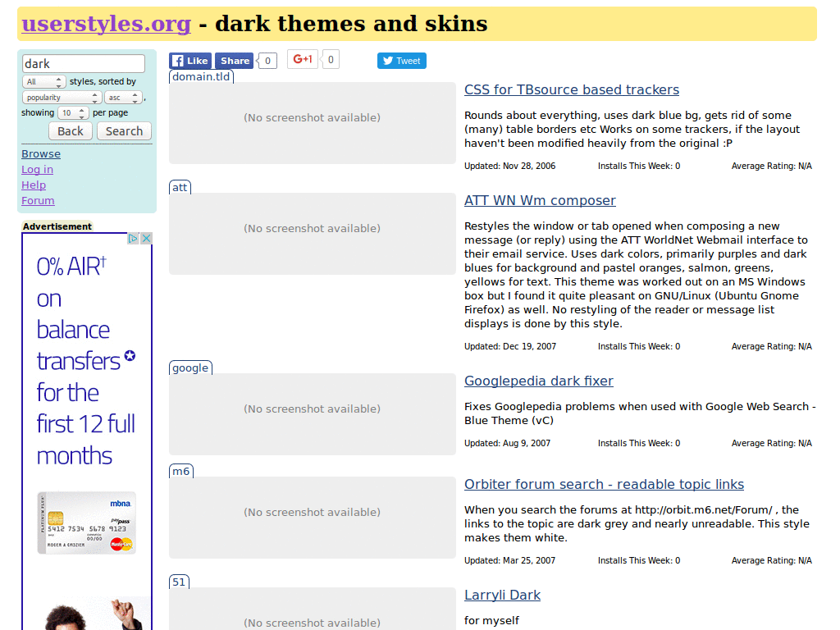Click the Facebook share count '0'
The image size is (840, 630).
coord(268,61)
